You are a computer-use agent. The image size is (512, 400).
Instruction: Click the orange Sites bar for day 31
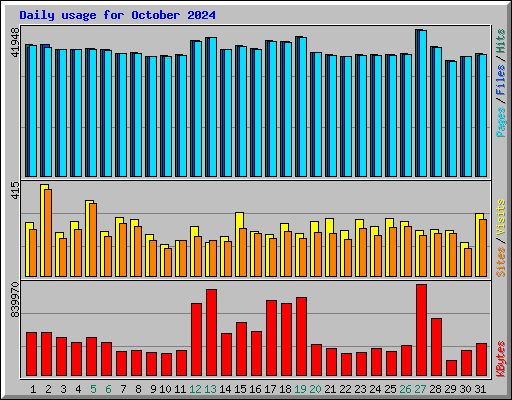click(x=483, y=248)
